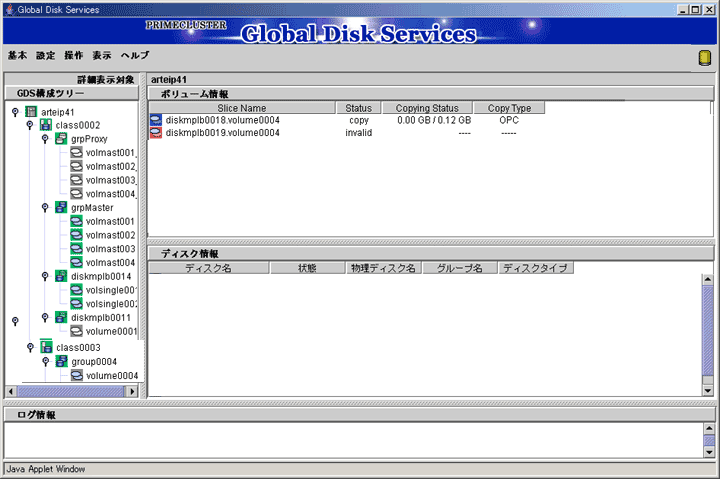
Task: Click the red slice icon for diskmplb0019.volume0004
Action: pyautogui.click(x=156, y=133)
